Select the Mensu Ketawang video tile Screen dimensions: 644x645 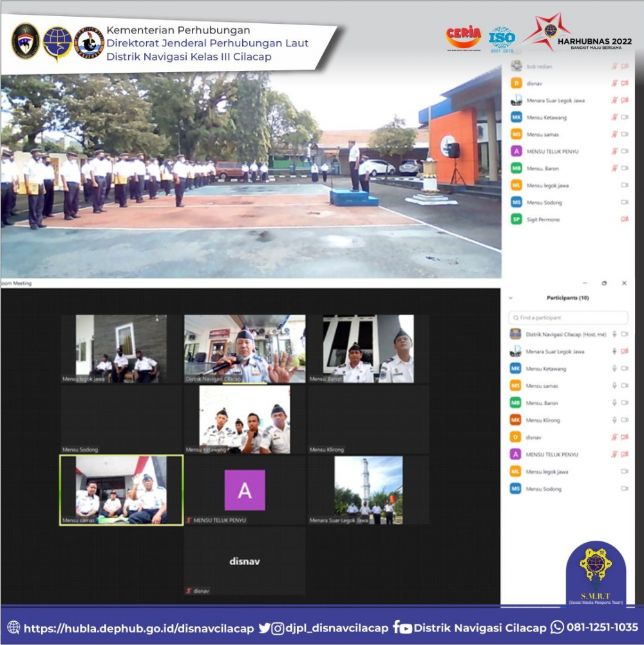(245, 420)
